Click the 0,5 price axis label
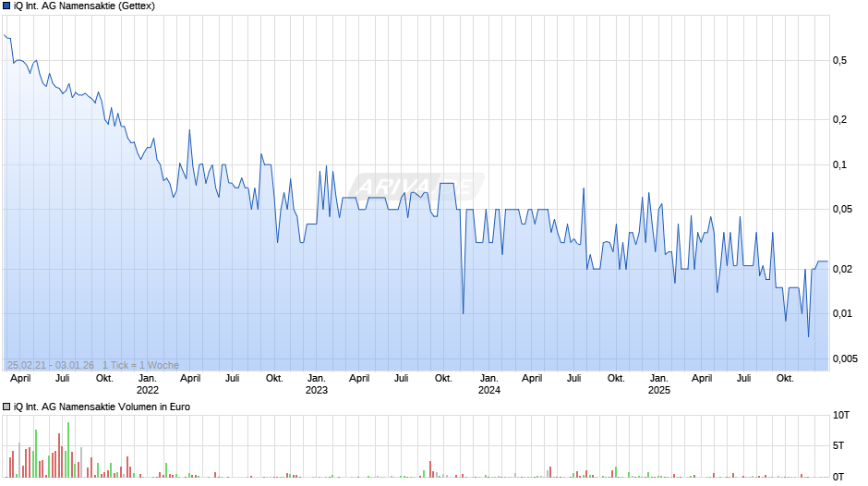 (839, 60)
